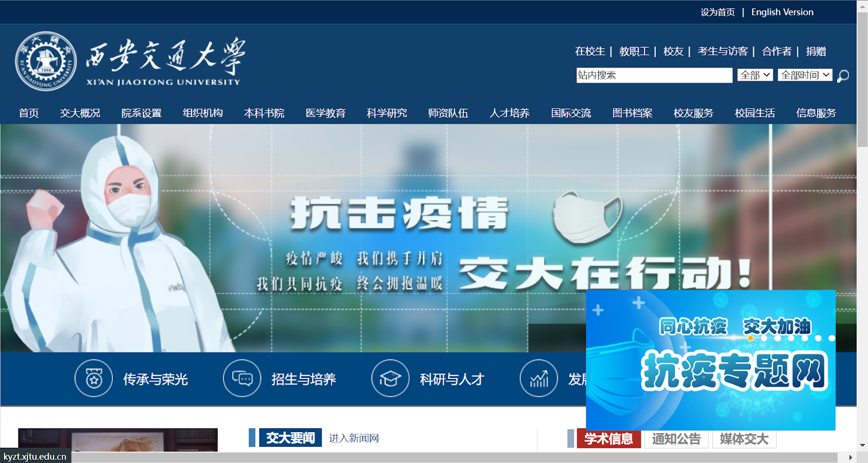Image resolution: width=868 pixels, height=463 pixels.
Task: Click the 科研与人才 label
Action: click(452, 379)
